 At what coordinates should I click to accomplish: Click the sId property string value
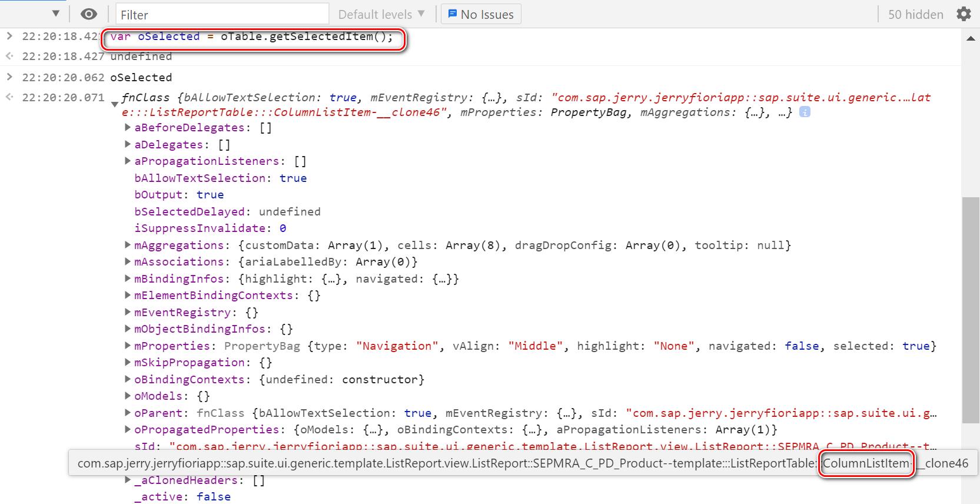tap(552, 446)
